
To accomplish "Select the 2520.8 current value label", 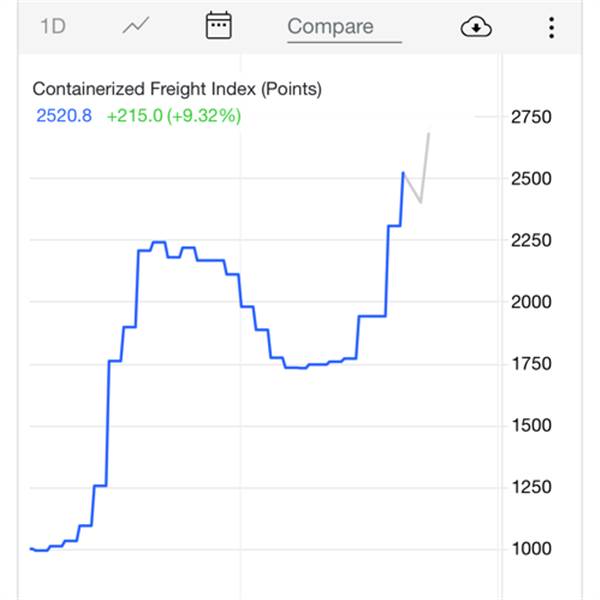I will click(x=64, y=116).
